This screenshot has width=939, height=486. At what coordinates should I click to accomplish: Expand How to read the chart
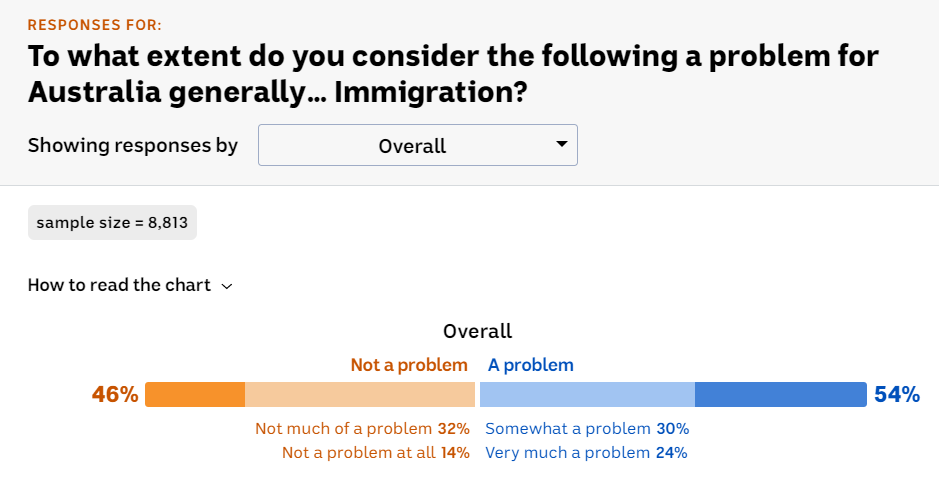(119, 285)
